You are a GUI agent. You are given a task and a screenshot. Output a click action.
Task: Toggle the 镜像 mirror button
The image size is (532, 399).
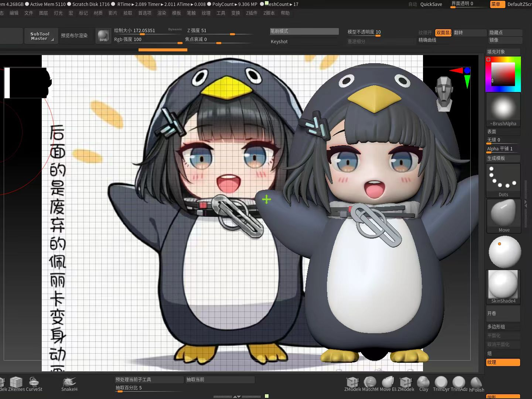click(505, 40)
